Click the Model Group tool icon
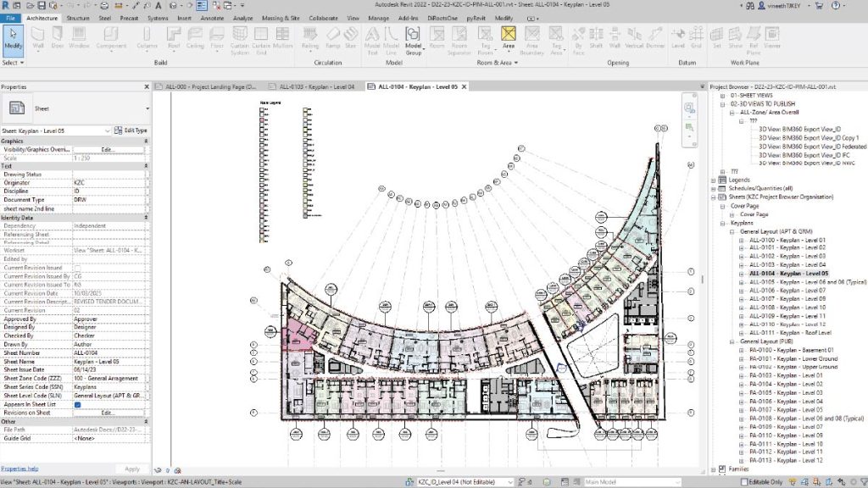Image resolution: width=868 pixels, height=488 pixels. (x=413, y=38)
